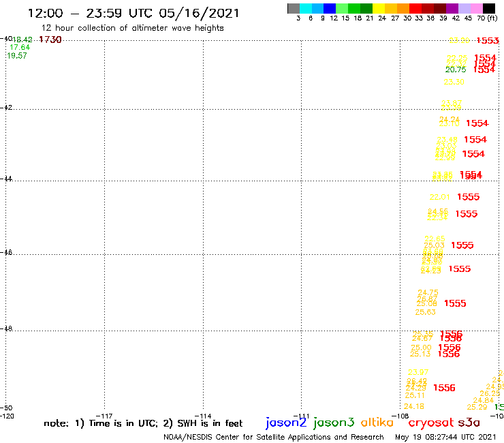Click the '1555' time beside 22.01

pos(469,197)
